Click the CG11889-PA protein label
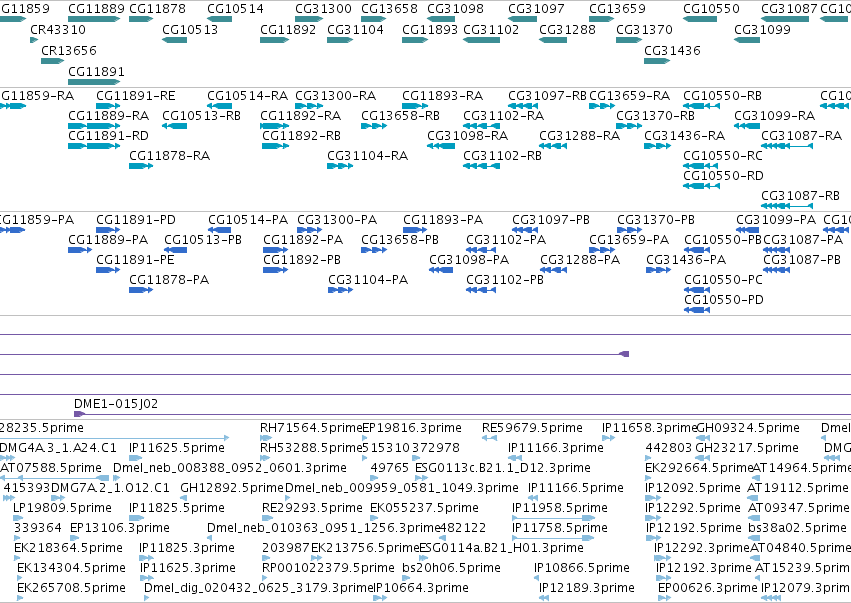 coord(108,240)
